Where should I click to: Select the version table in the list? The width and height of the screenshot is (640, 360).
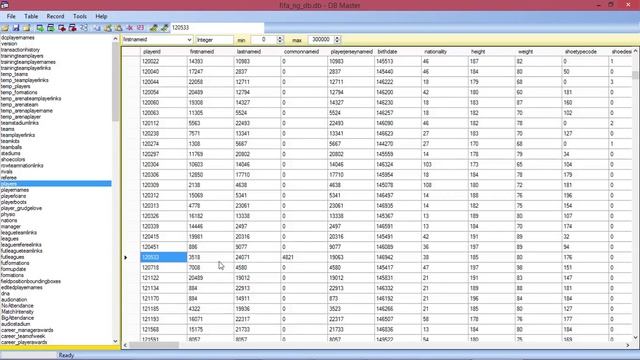pyautogui.click(x=9, y=44)
